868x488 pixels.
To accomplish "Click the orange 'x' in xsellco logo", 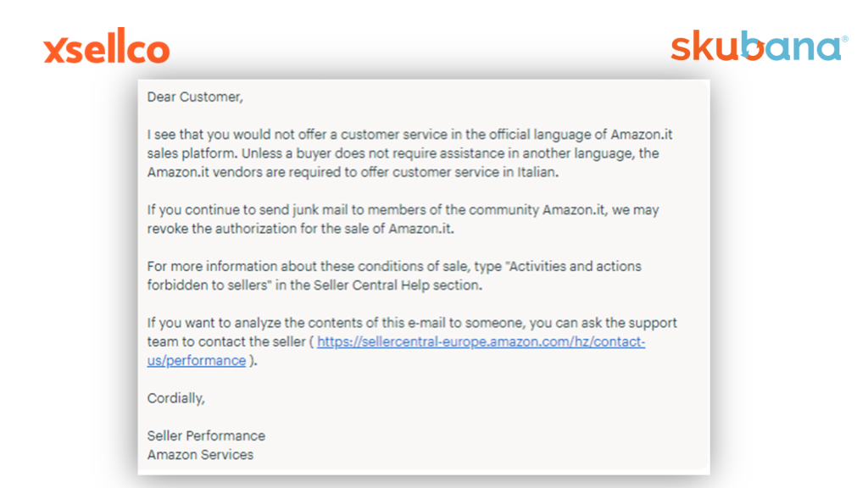I will (55, 50).
